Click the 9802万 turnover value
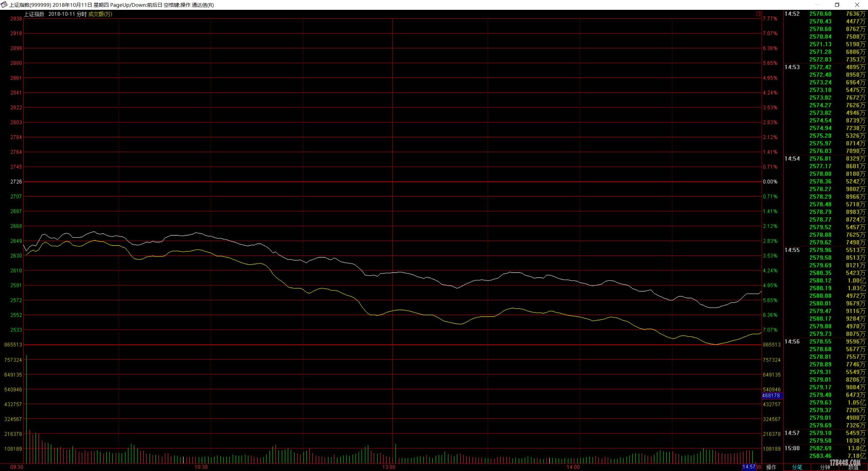The height and width of the screenshot is (471, 868). (x=855, y=189)
